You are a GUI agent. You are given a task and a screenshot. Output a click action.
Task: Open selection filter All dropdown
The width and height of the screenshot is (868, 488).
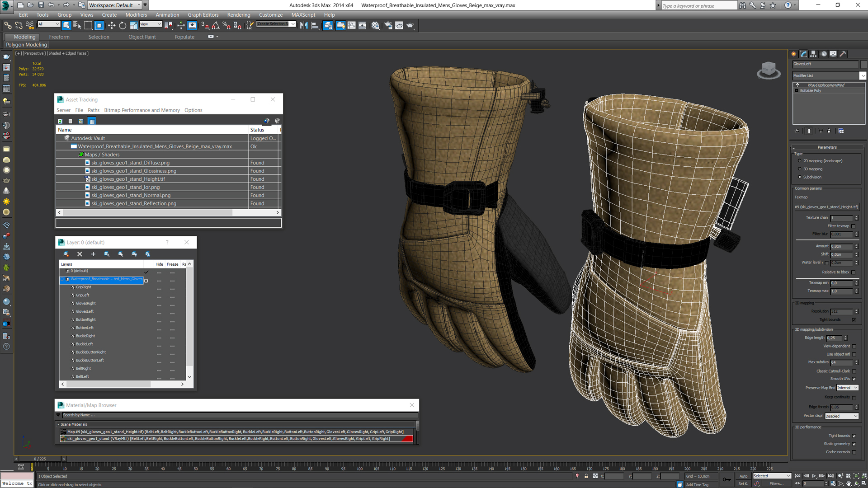click(49, 24)
